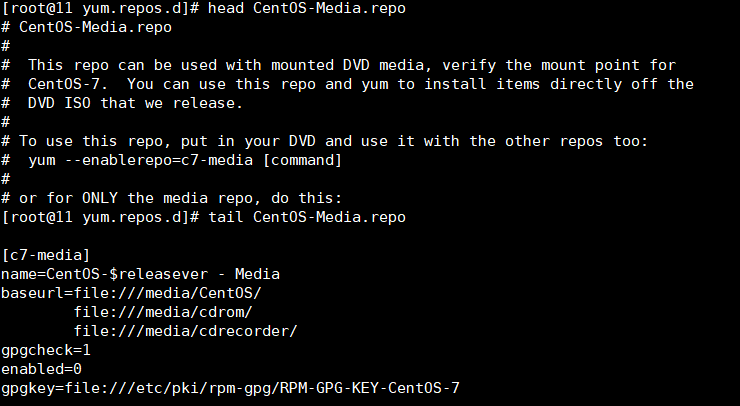This screenshot has height=406, width=740.
Task: Click the '[command]' placeholder text
Action: pyautogui.click(x=302, y=160)
